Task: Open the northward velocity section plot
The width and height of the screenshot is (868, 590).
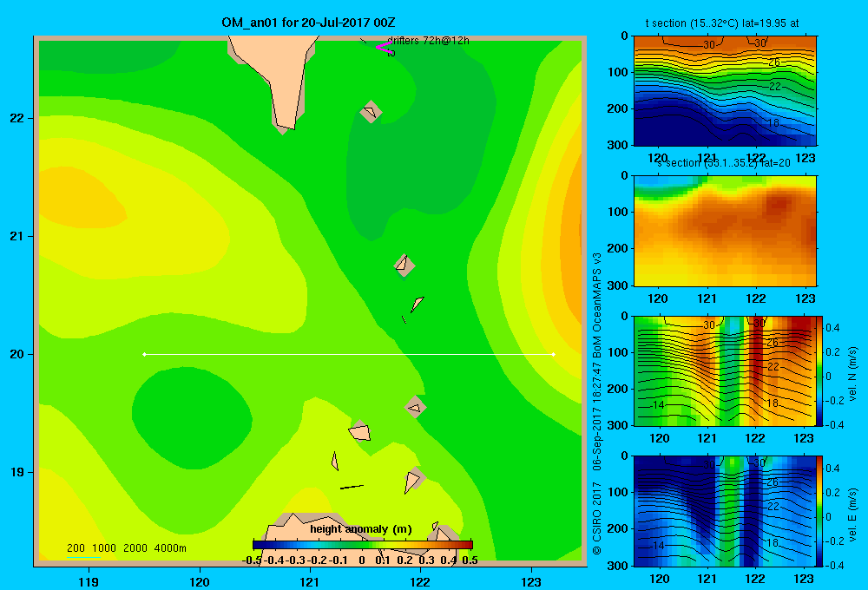Action: pyautogui.click(x=725, y=370)
